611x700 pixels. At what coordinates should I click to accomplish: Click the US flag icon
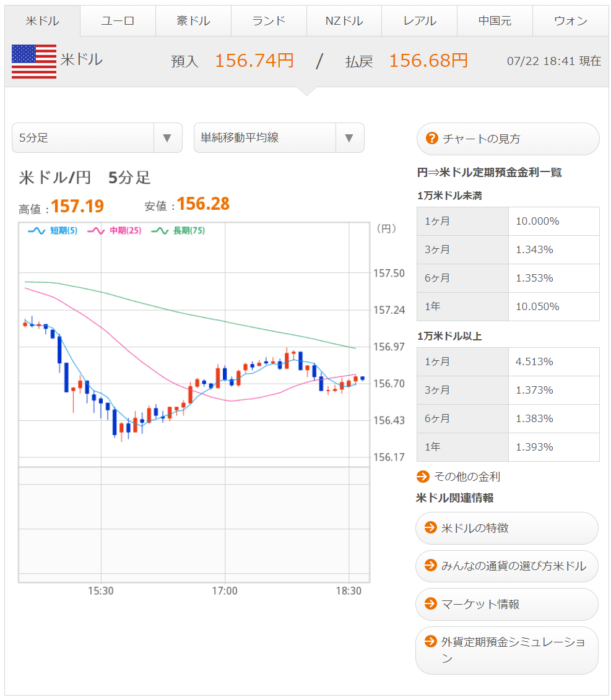tap(34, 61)
